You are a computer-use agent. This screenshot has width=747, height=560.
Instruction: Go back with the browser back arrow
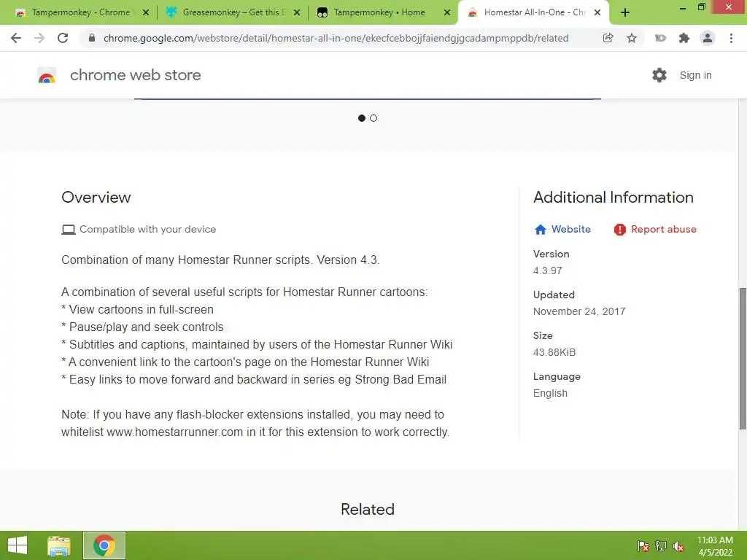16,38
